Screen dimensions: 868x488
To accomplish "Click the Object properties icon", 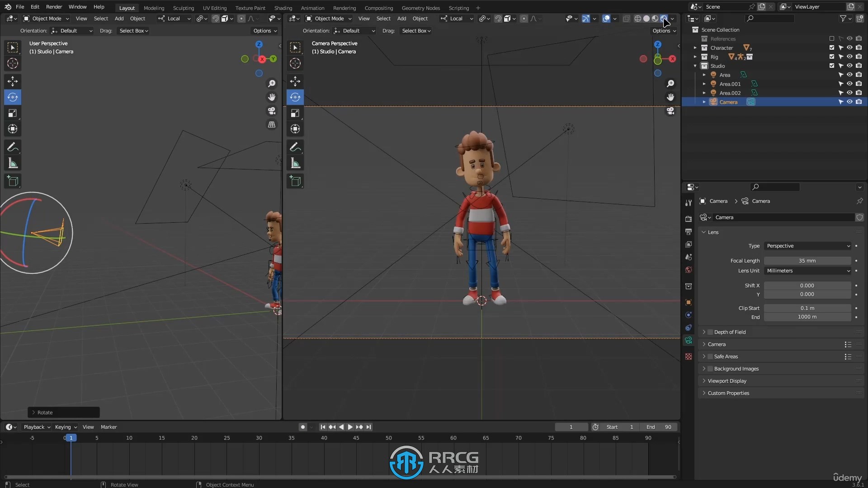I will click(689, 300).
